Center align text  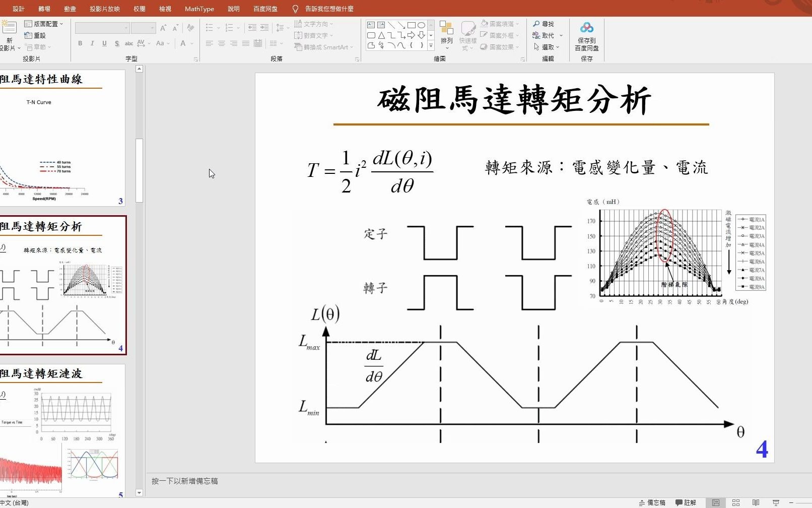[x=221, y=43]
